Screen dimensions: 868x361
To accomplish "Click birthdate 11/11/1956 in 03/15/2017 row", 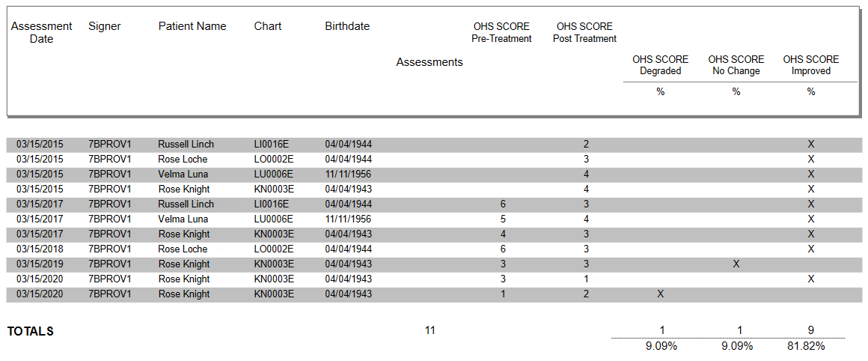I will [x=349, y=219].
